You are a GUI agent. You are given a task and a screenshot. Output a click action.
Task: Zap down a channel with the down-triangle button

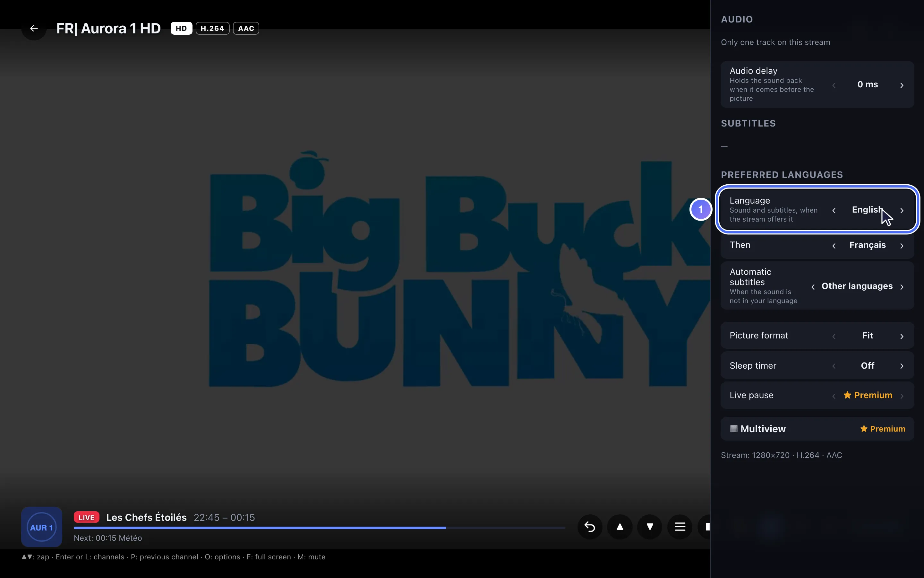649,527
